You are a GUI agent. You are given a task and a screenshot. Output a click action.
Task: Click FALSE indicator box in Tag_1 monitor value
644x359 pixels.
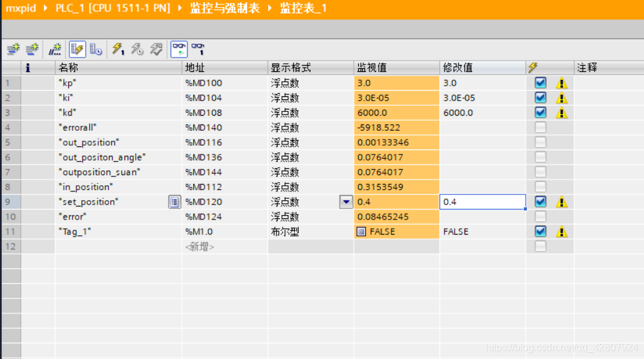(361, 231)
